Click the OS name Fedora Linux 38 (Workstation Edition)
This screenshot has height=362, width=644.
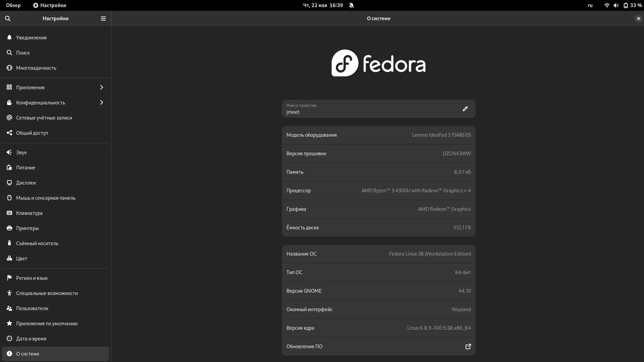point(430,254)
